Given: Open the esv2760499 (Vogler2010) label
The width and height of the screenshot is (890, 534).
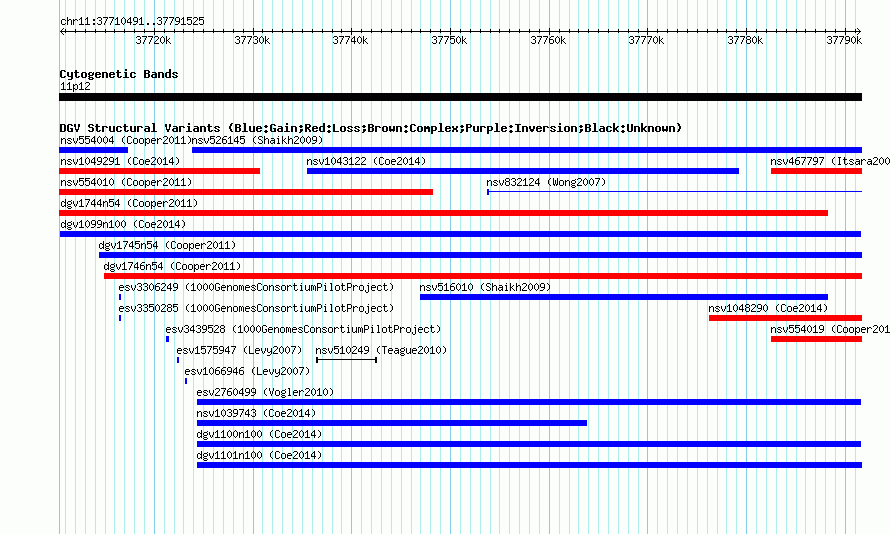Looking at the screenshot, I should click(265, 392).
